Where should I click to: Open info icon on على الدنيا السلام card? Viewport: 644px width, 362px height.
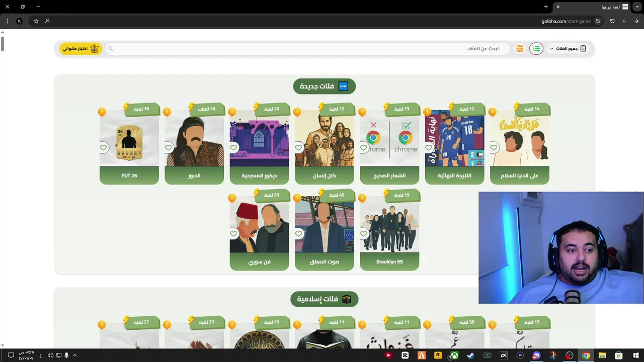(493, 112)
